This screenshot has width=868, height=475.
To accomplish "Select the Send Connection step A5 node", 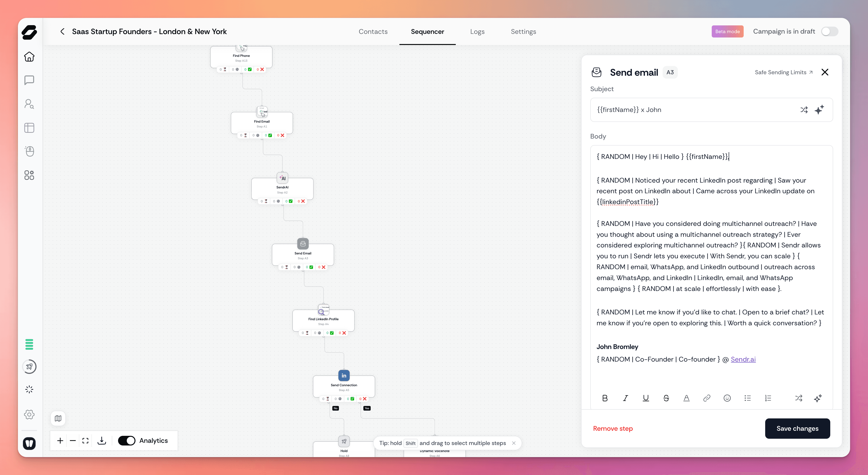I will point(344,386).
